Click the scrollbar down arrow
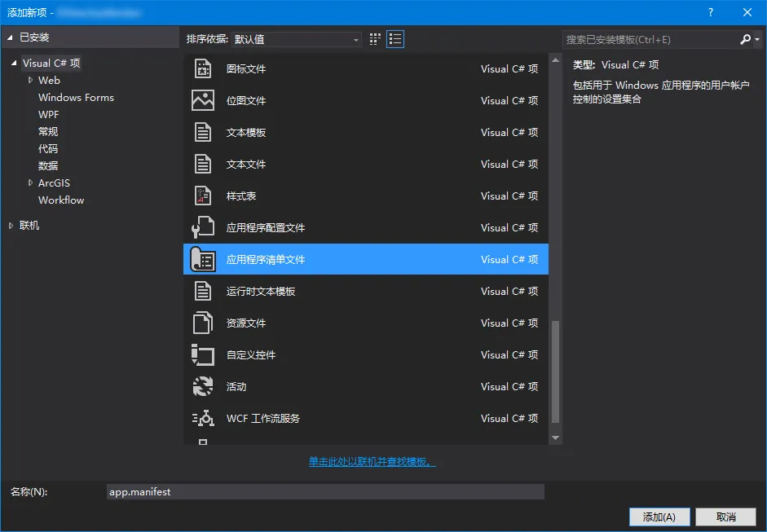 pos(555,437)
